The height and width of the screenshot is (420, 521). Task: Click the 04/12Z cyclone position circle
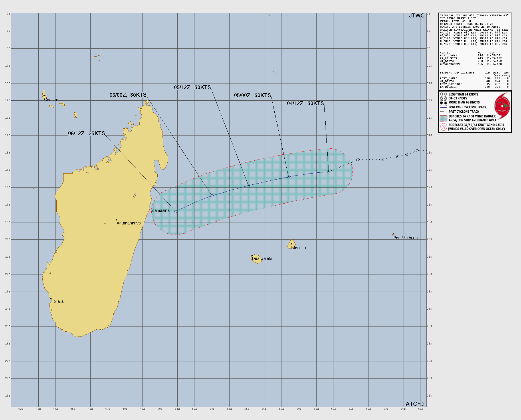tap(328, 171)
